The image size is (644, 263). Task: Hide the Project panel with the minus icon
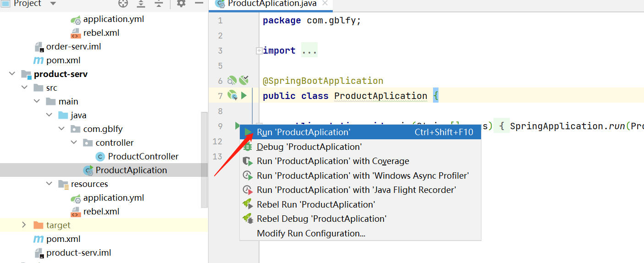tap(199, 3)
